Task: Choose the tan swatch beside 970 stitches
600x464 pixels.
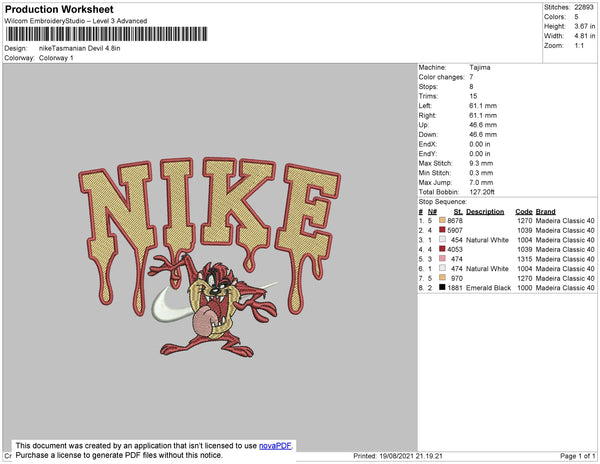Action: point(442,278)
